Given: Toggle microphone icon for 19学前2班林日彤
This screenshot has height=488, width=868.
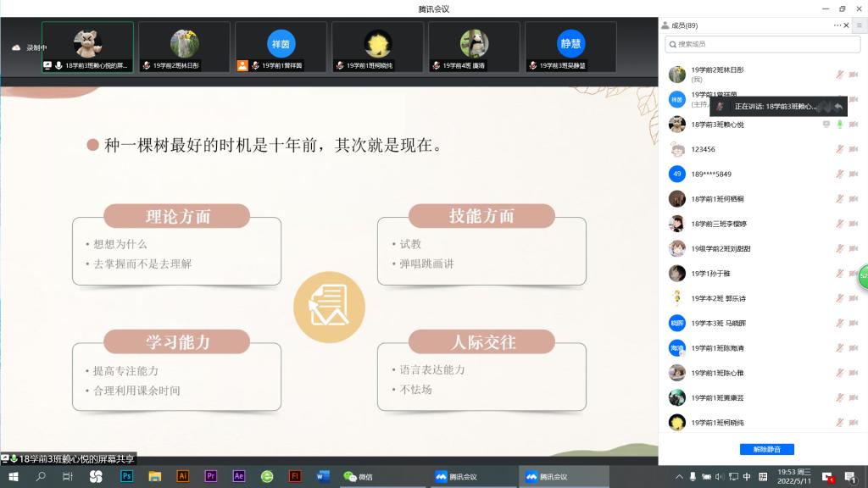Looking at the screenshot, I should (840, 75).
